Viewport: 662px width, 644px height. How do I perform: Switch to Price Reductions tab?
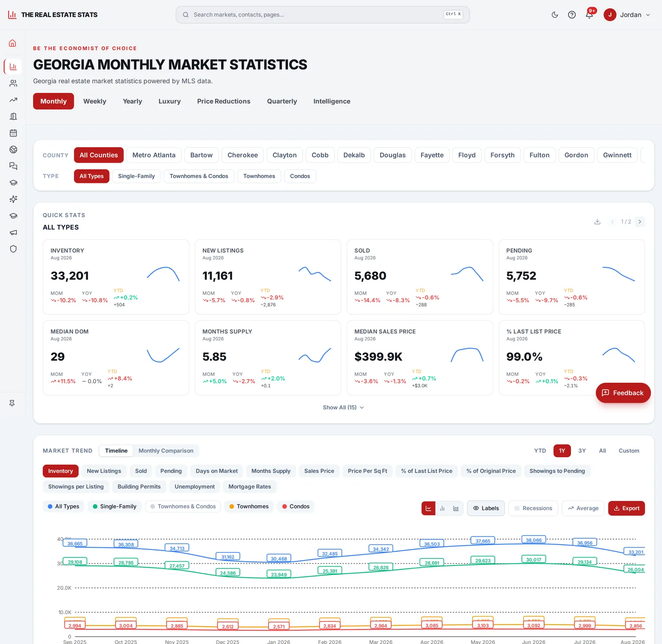224,101
